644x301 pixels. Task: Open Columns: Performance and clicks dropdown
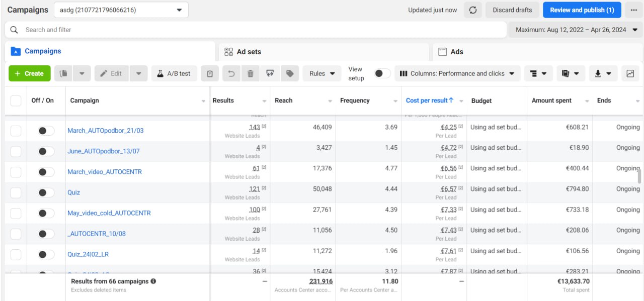[457, 73]
